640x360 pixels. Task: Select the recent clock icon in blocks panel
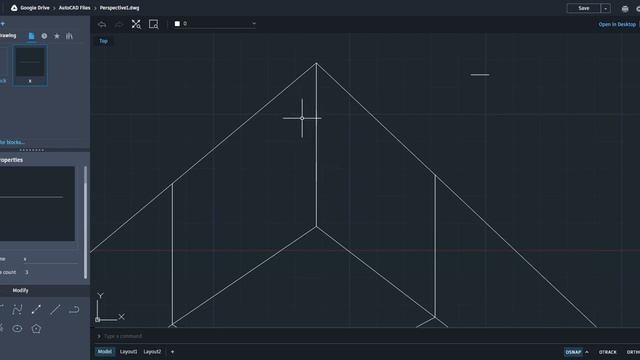click(44, 36)
